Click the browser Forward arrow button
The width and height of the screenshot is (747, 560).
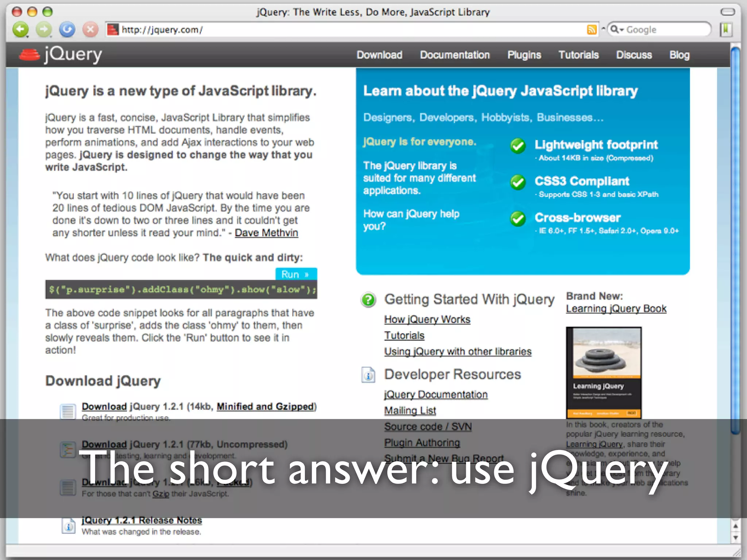point(44,30)
